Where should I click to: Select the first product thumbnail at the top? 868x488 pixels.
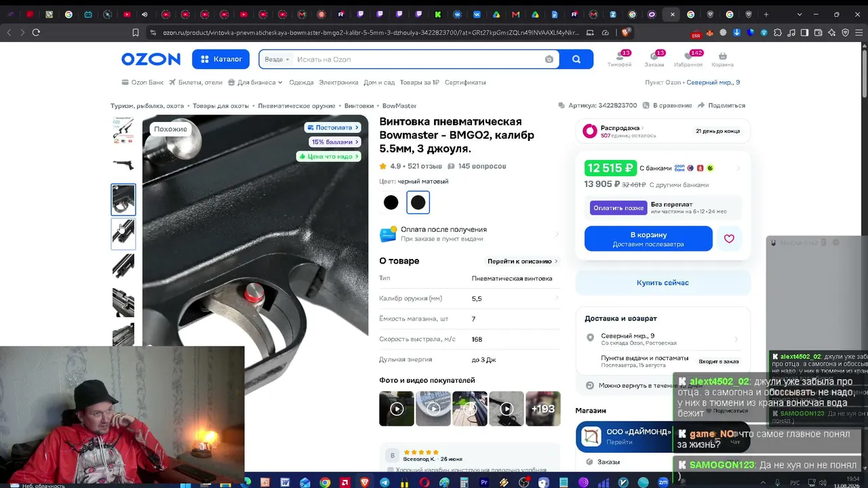123,130
